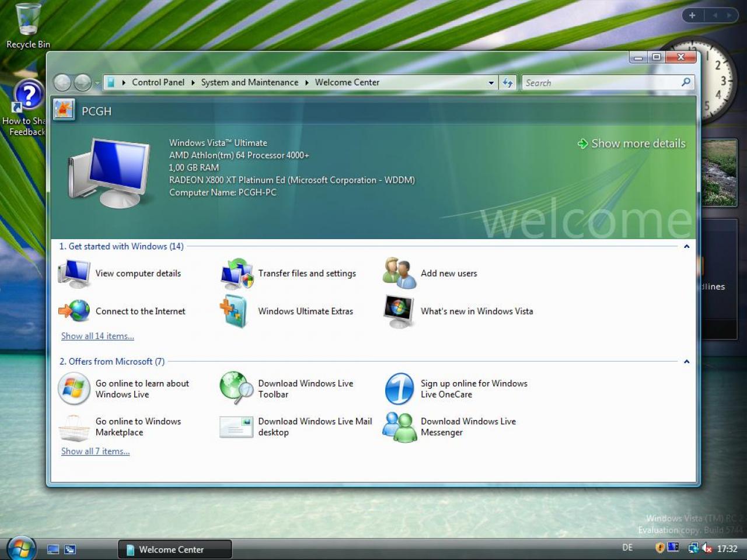Click the System and Maintenance breadcrumb
The width and height of the screenshot is (747, 560).
point(250,82)
